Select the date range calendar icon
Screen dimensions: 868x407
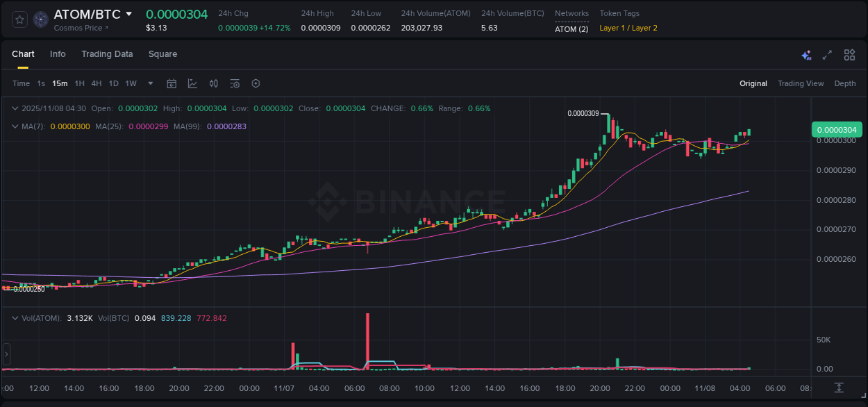coord(172,83)
